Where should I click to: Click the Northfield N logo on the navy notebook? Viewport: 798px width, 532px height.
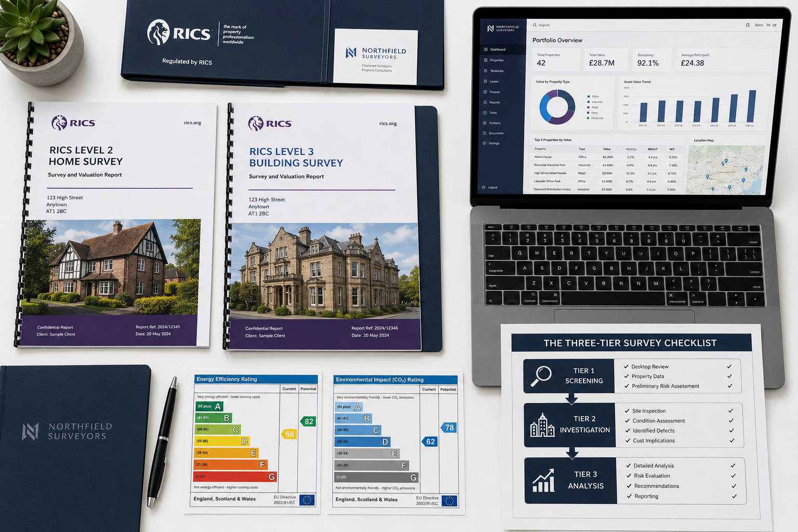tap(31, 432)
